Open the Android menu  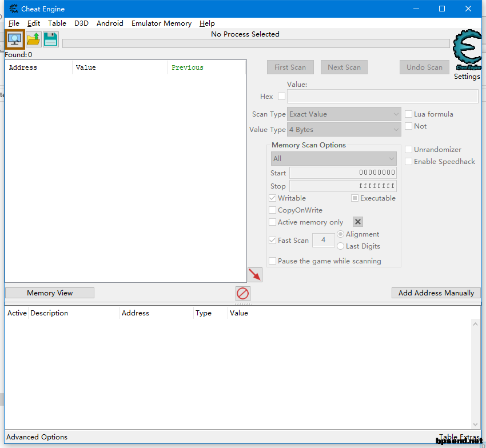[110, 23]
